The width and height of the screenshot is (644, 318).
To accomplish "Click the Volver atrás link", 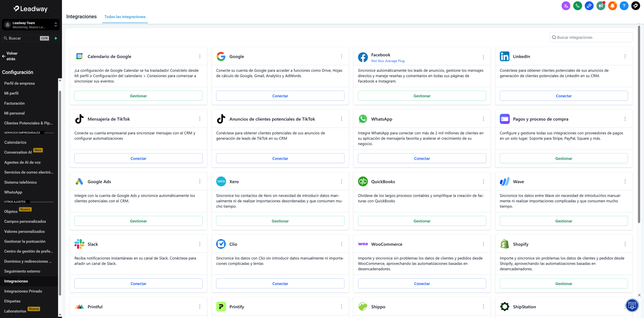I will tap(12, 56).
